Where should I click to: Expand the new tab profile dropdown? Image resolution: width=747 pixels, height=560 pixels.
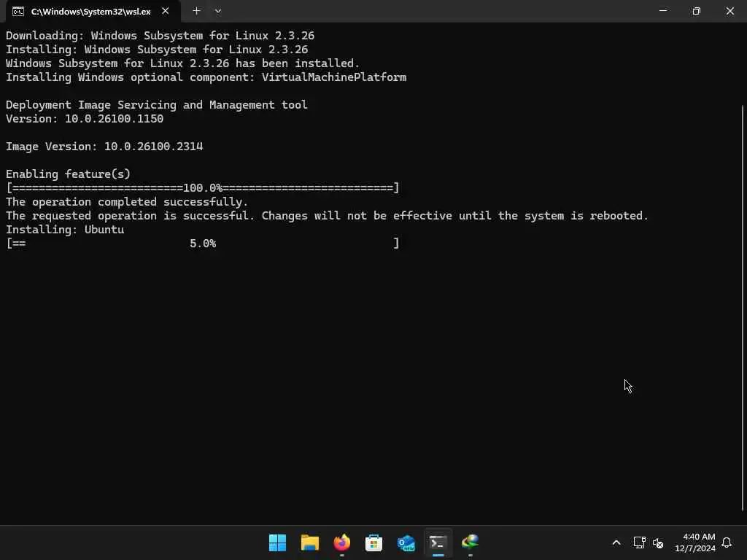tap(217, 10)
